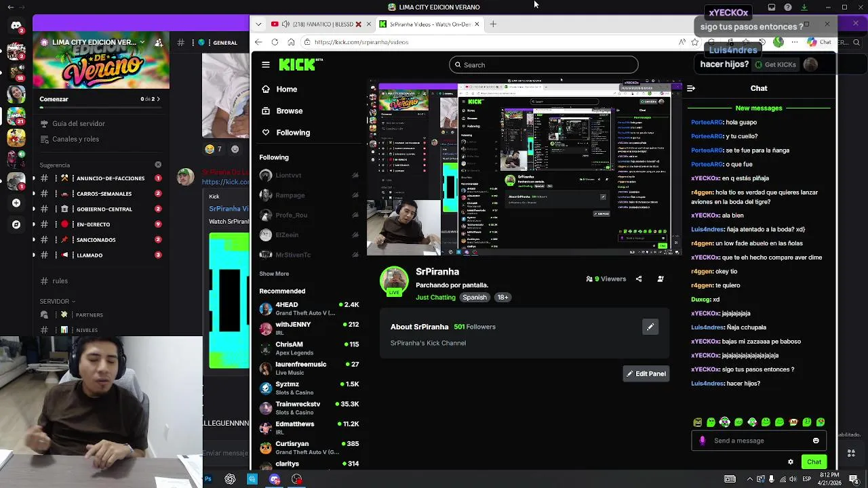868x488 pixels.
Task: Click the green Chat send button
Action: click(814, 462)
